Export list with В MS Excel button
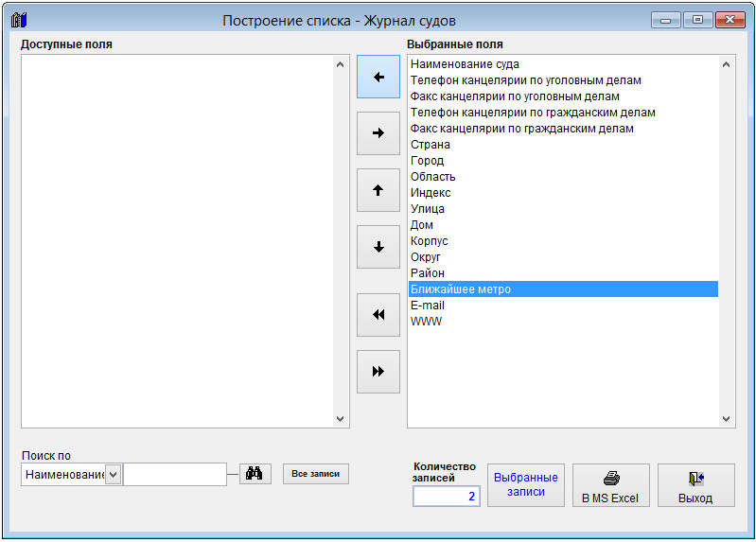The width and height of the screenshot is (756, 542). [x=611, y=485]
